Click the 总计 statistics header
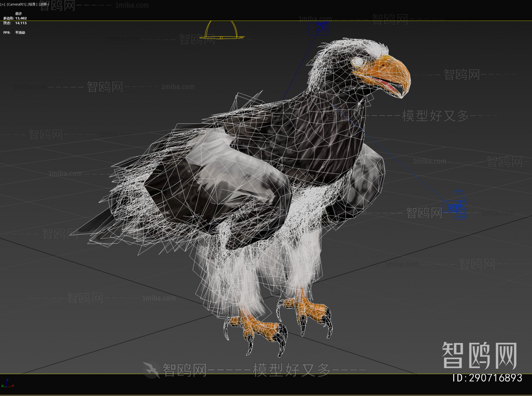Image resolution: width=532 pixels, height=396 pixels. point(18,14)
